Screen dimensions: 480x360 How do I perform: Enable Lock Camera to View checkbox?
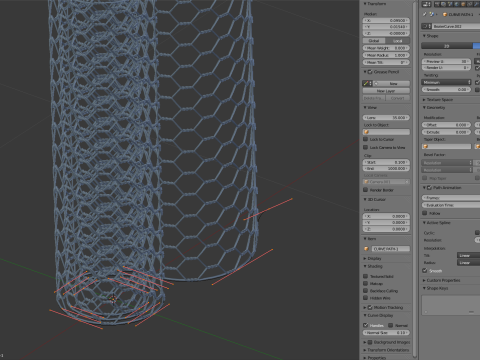tap(365, 147)
